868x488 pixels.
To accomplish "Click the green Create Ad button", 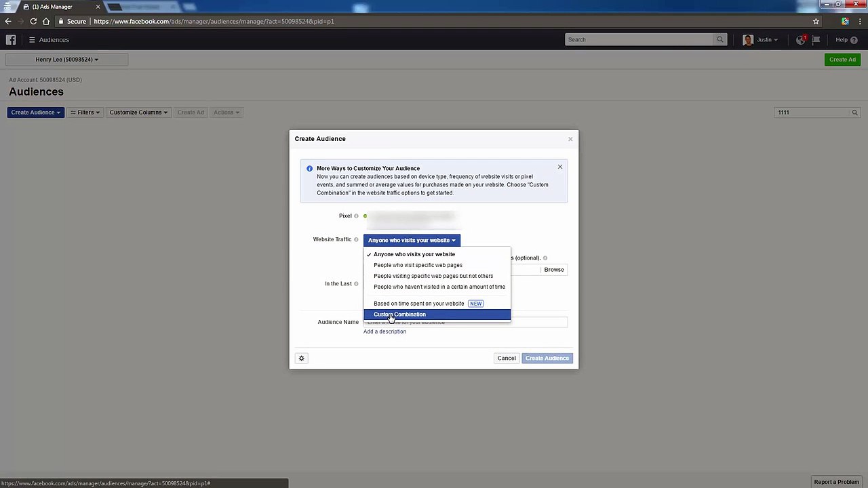I will point(843,60).
